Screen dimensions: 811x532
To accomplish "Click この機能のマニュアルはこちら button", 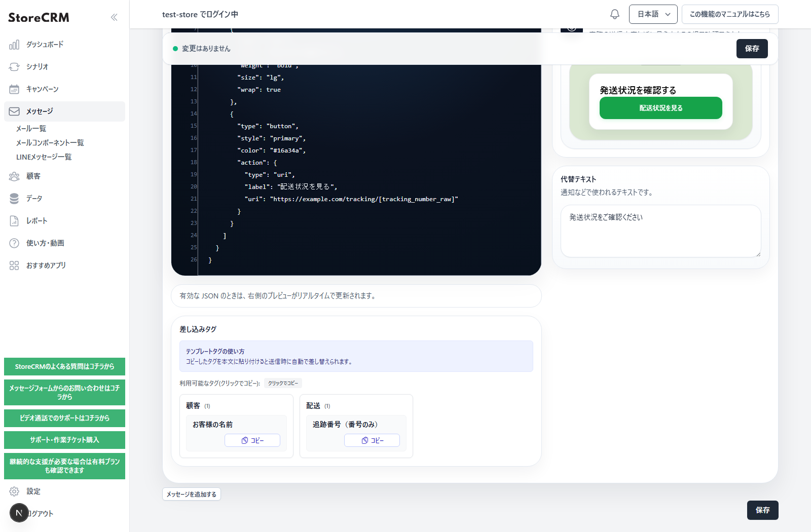I will pos(730,14).
